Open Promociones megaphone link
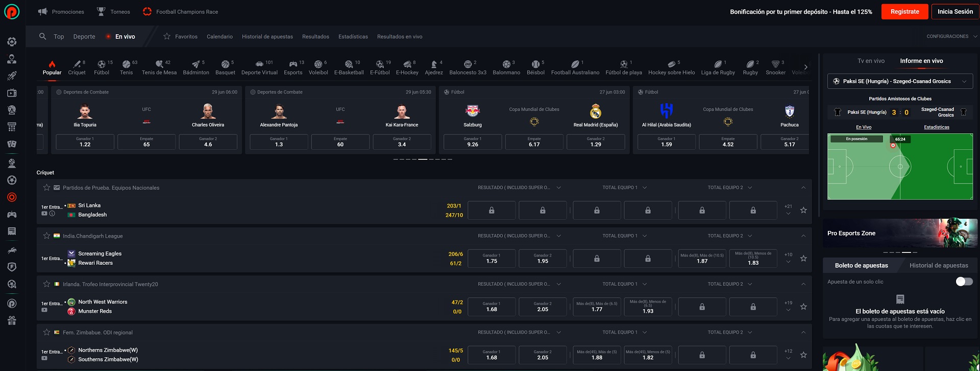The image size is (980, 371). pyautogui.click(x=61, y=12)
